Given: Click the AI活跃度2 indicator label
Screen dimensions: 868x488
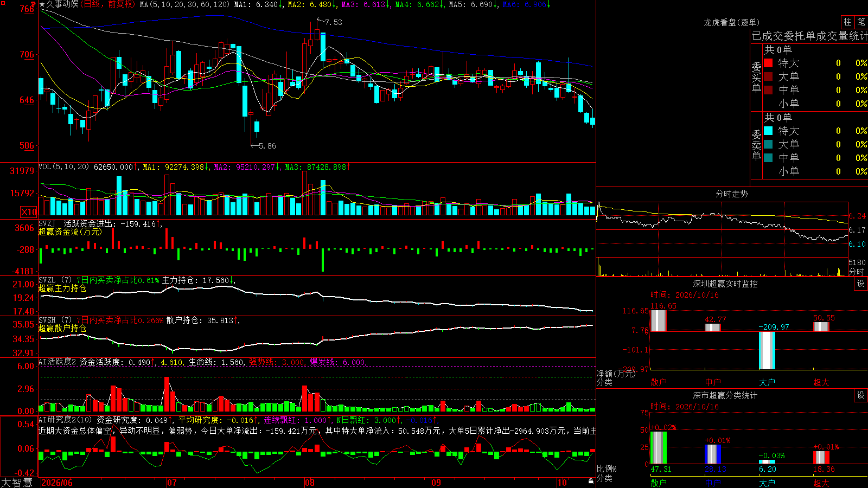Looking at the screenshot, I should tap(57, 362).
